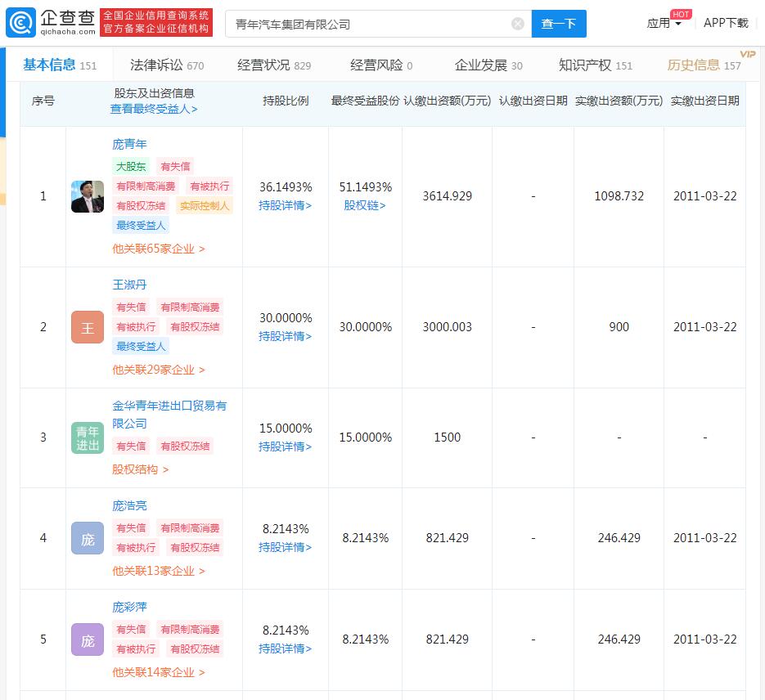Click 庞青年's 有失信 tag
Viewport: 765px width, 700px height.
point(175,167)
